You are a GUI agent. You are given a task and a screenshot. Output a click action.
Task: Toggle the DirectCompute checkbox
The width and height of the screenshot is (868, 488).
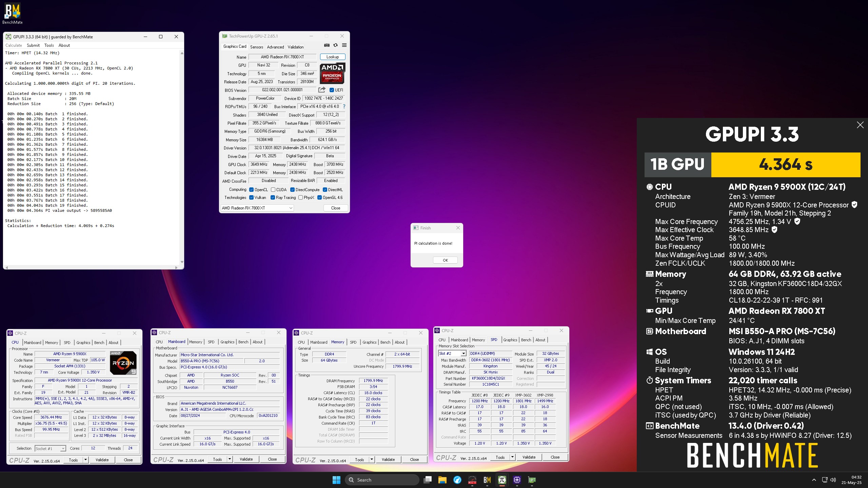click(x=292, y=190)
